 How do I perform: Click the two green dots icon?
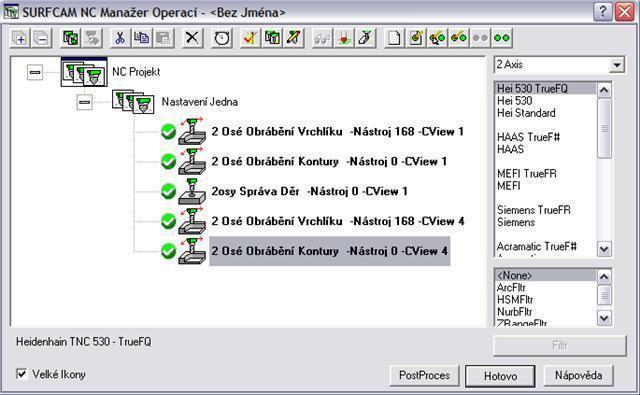click(502, 38)
